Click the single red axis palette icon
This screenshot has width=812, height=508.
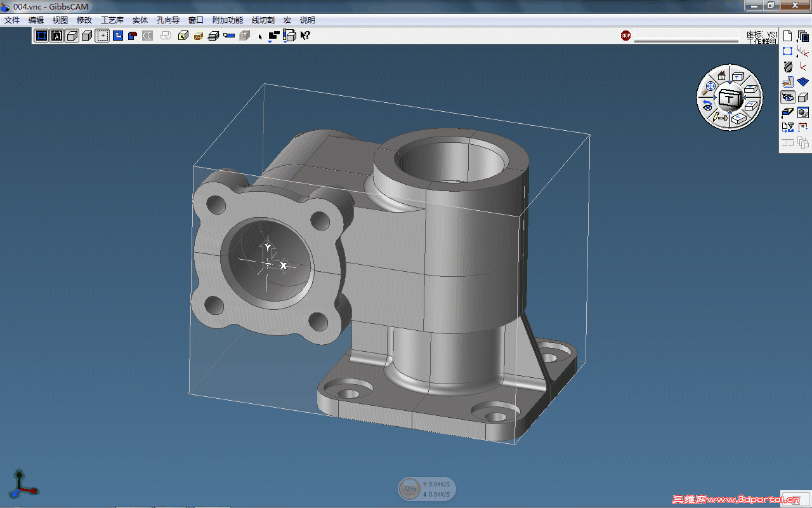(803, 67)
